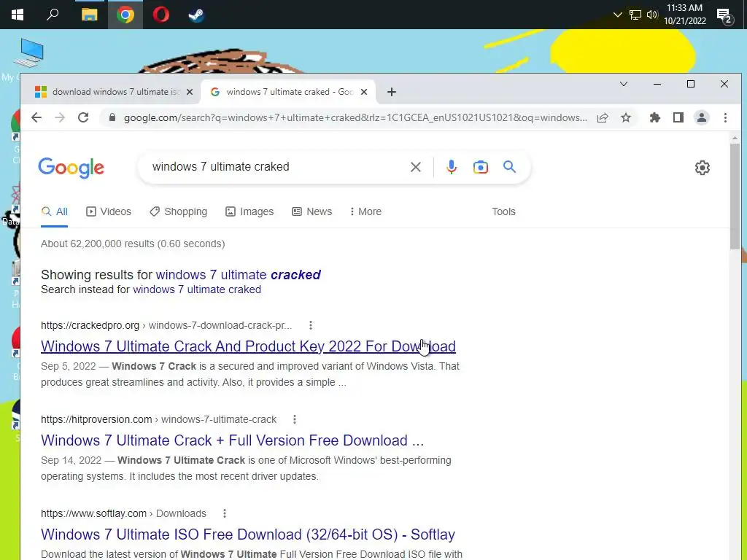Submit search with the magnifier icon

pos(509,167)
